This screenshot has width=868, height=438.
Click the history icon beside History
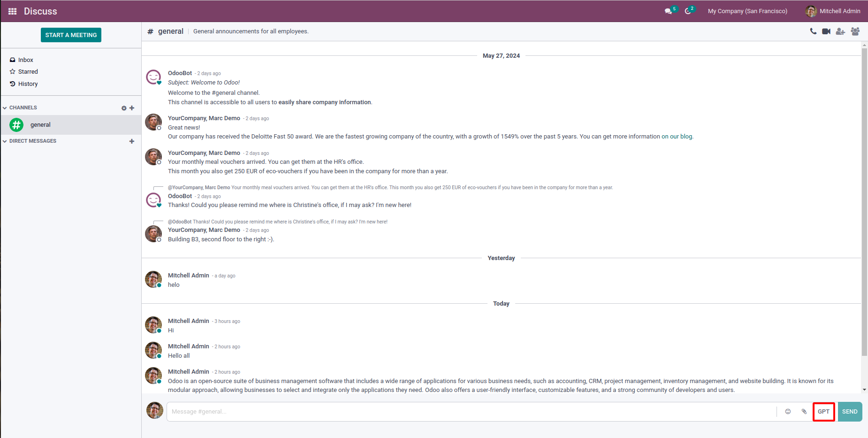click(13, 84)
